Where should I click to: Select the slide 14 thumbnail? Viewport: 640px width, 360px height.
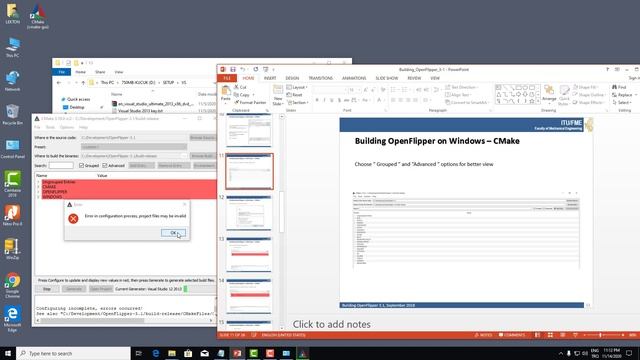[249, 296]
